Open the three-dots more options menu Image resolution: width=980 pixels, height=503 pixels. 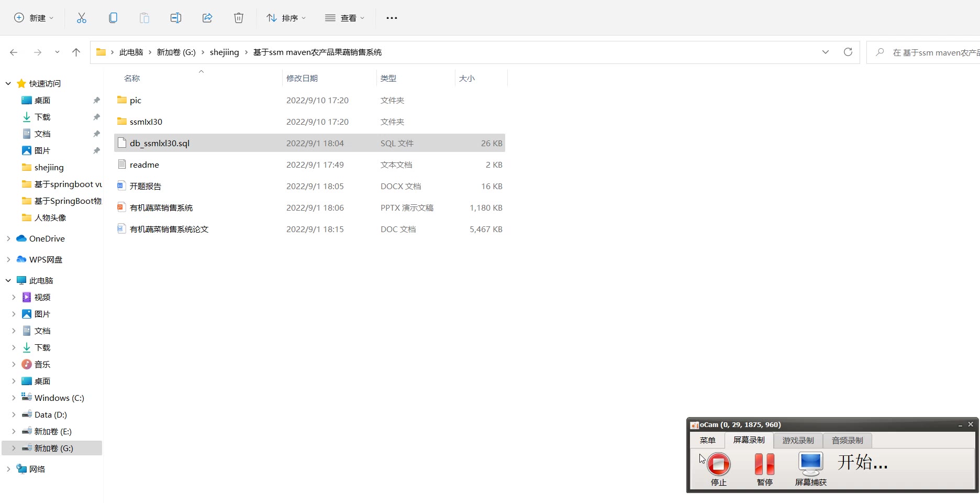(392, 18)
